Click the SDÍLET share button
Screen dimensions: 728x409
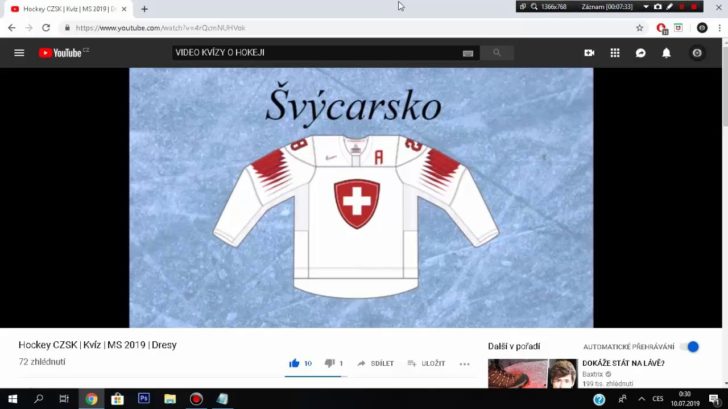tap(376, 363)
